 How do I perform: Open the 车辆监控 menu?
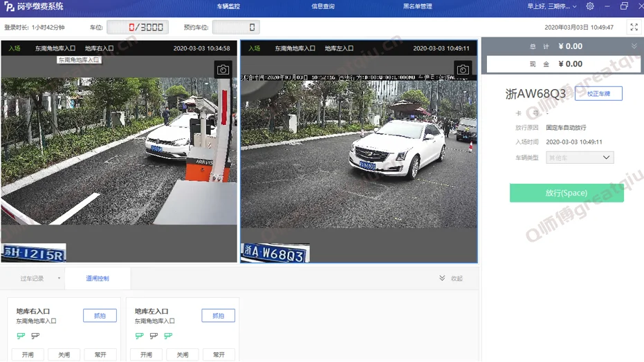228,7
